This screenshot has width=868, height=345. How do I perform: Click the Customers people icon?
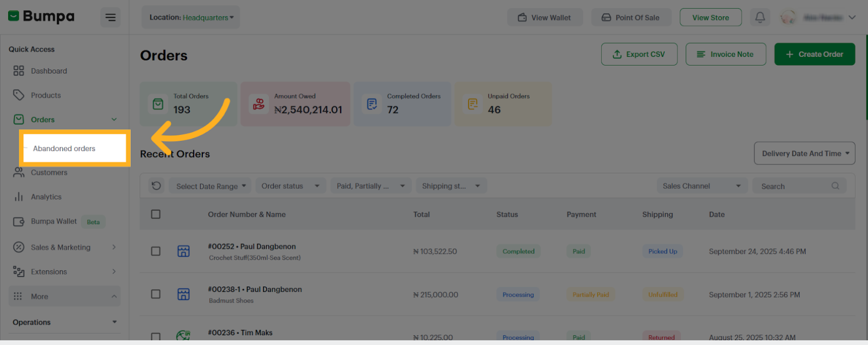pos(19,172)
